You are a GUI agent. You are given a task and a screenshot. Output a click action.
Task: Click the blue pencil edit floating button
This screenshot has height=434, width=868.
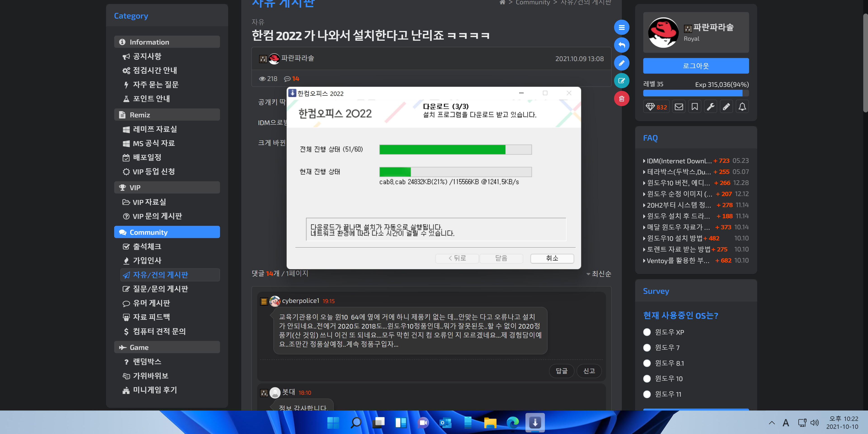point(621,63)
